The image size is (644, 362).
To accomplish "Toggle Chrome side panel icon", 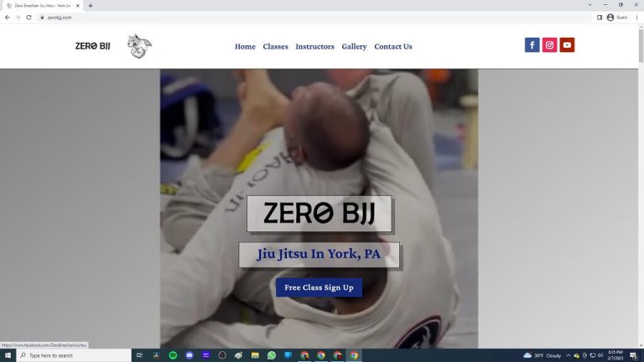I will (x=600, y=18).
